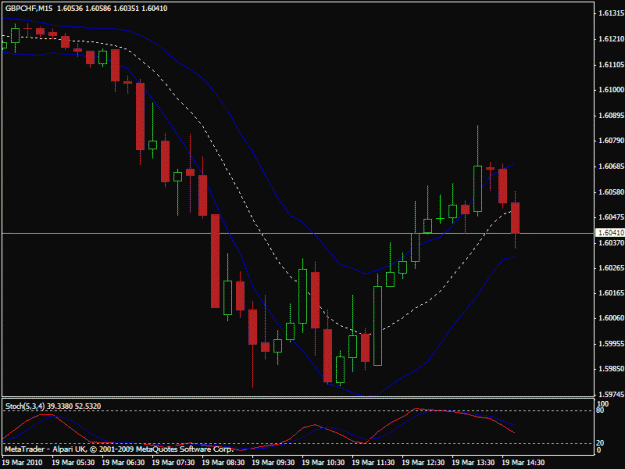Click the 19 Mar 14:30 time label
The height and width of the screenshot is (469, 625).
coord(523,463)
